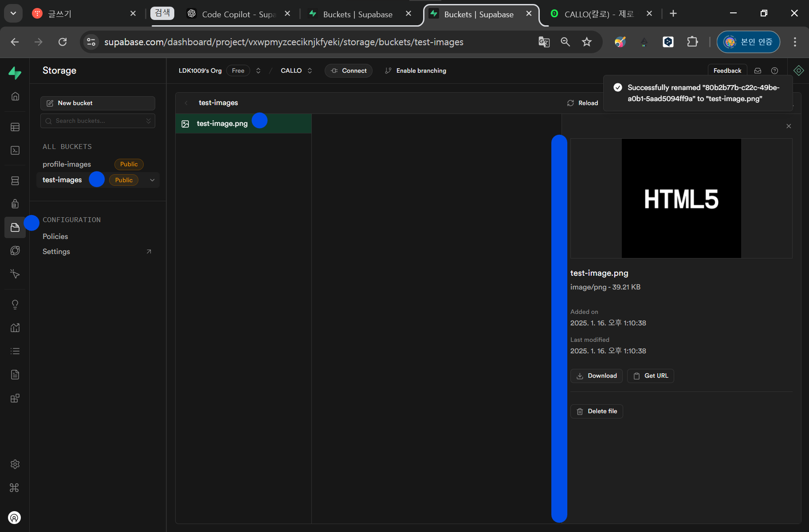Open Policies under Configuration
The image size is (809, 532).
55,237
